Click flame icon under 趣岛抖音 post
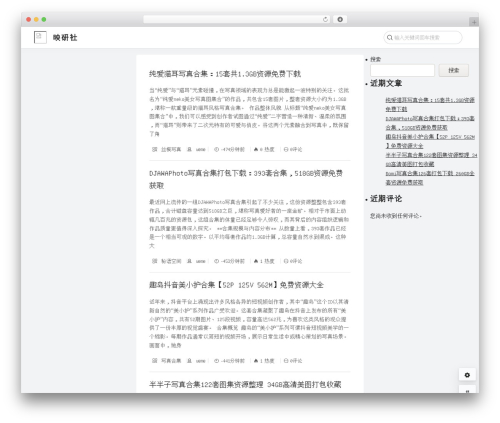This screenshot has height=423, width=500. [x=256, y=361]
